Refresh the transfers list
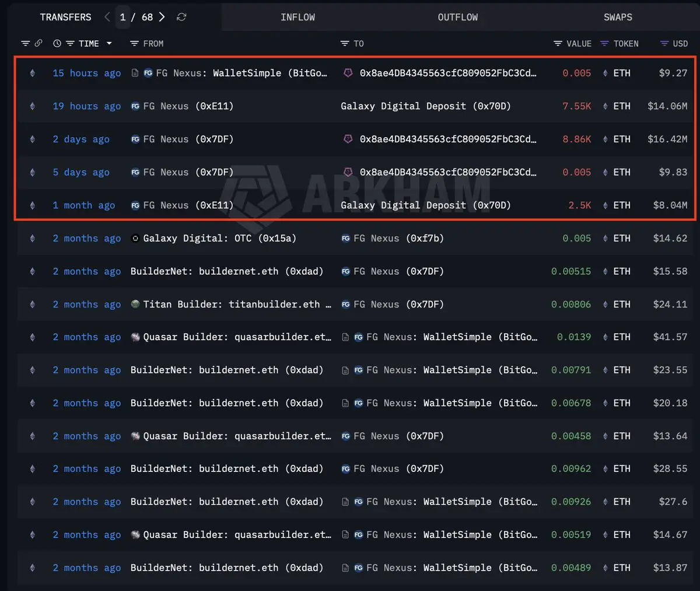 pos(181,17)
